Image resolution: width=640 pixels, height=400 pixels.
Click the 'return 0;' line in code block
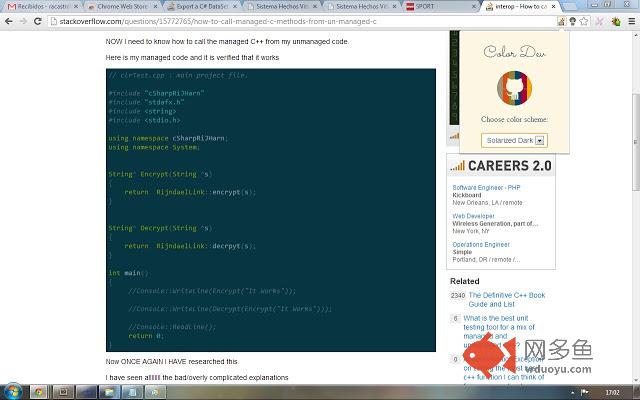(x=146, y=336)
